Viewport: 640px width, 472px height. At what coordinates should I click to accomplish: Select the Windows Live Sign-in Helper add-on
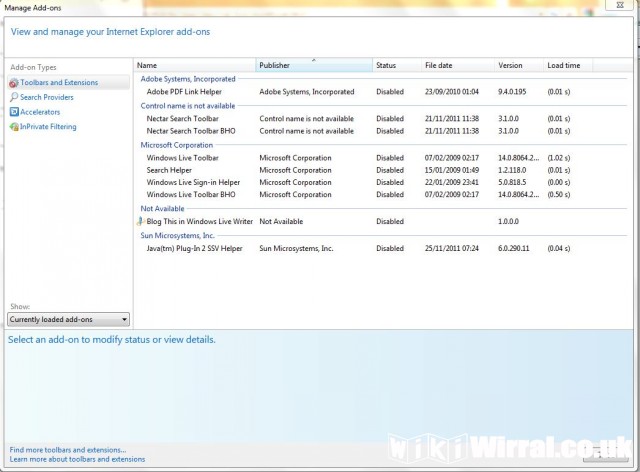193,182
